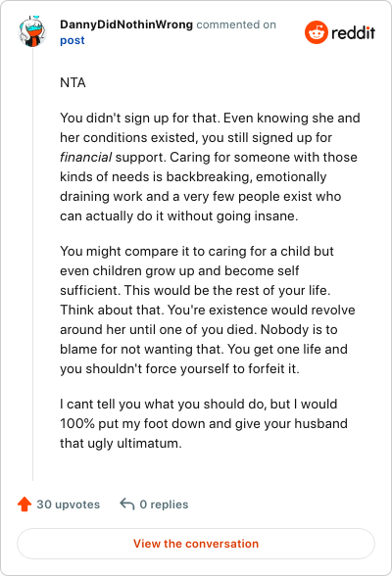Click the paragraph starting "I cant tell you"
Image resolution: width=392 pixels, height=576 pixels.
point(204,423)
